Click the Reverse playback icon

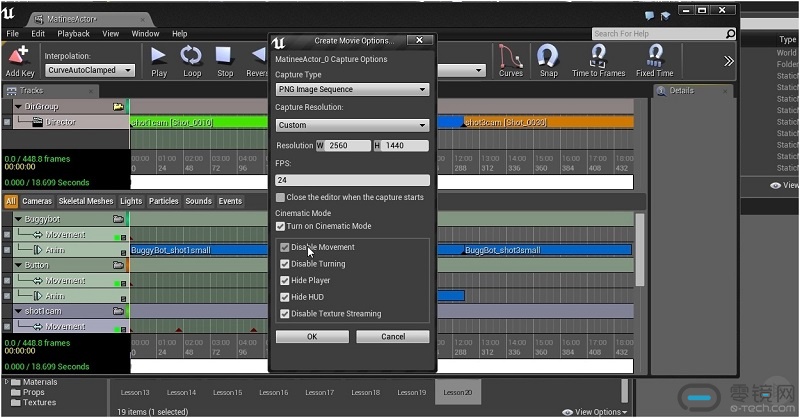259,55
